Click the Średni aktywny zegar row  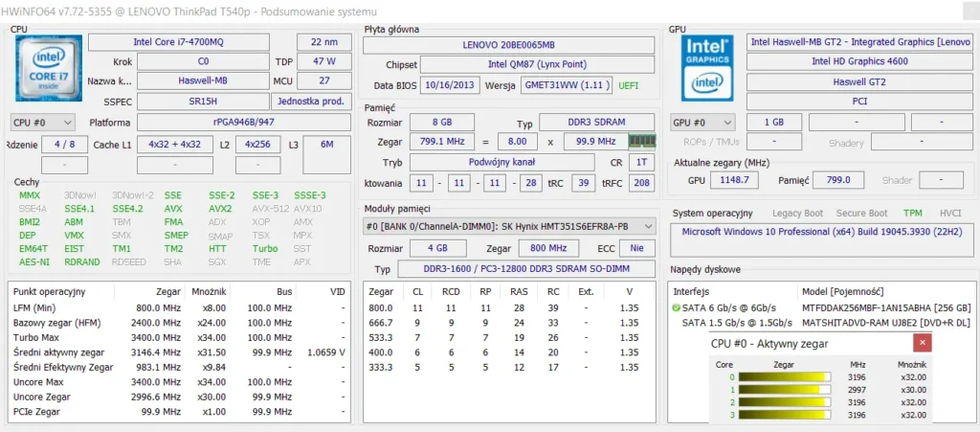pos(179,352)
